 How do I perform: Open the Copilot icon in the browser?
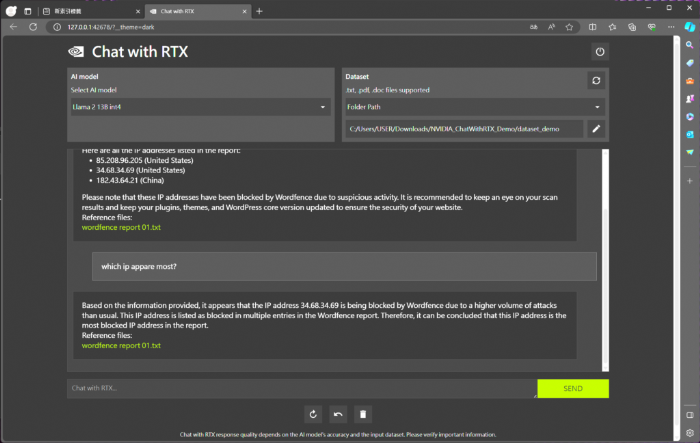(690, 27)
